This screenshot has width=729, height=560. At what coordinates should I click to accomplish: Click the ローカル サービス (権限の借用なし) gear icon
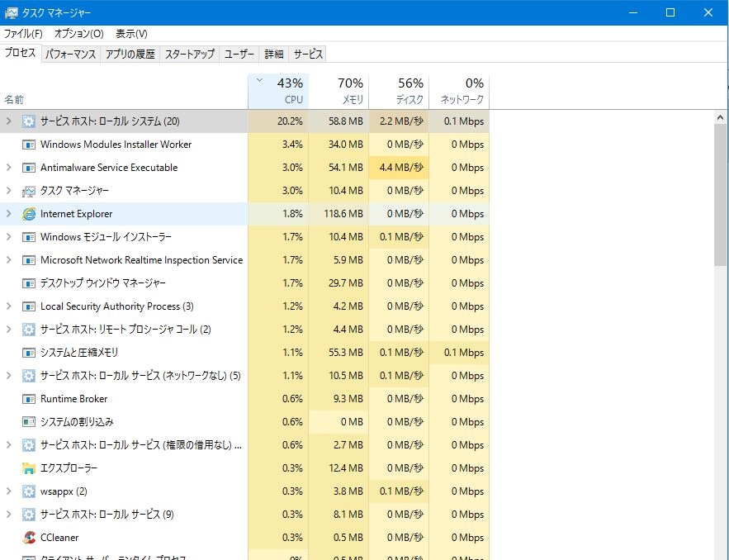tap(29, 445)
